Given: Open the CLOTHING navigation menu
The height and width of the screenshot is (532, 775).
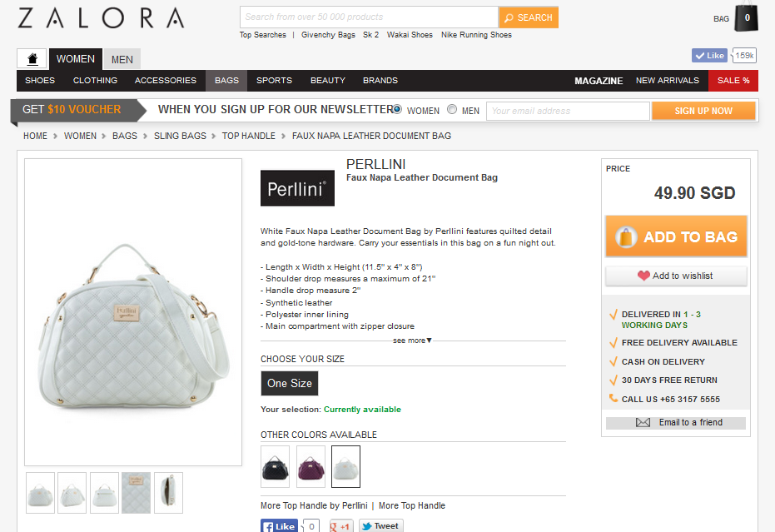Looking at the screenshot, I should click(x=96, y=81).
